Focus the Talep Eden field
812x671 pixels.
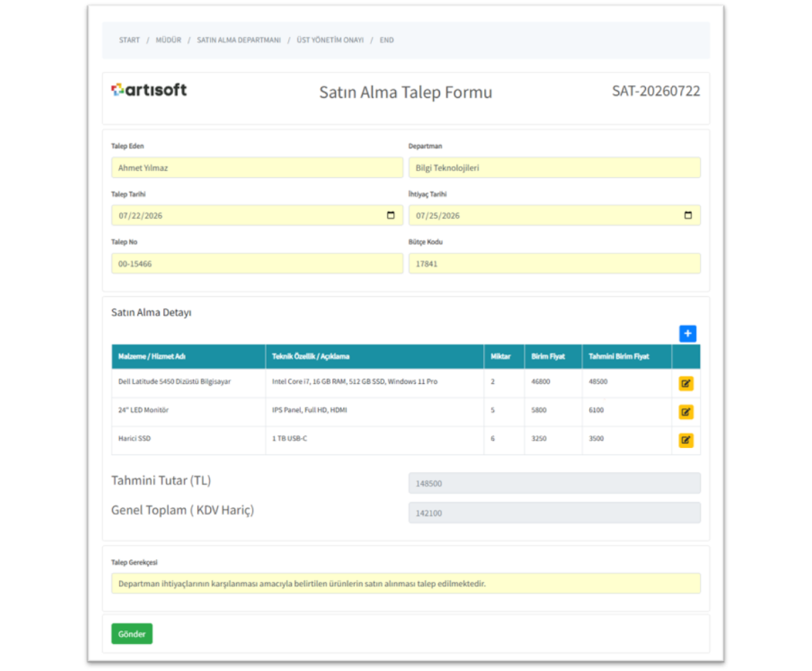[257, 168]
